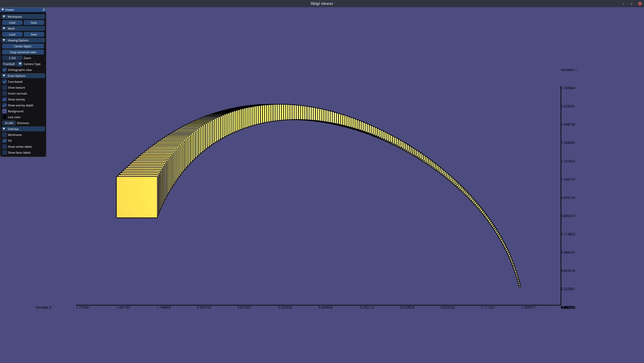Collapse Draw Options section
The image size is (644, 363).
(x=4, y=76)
